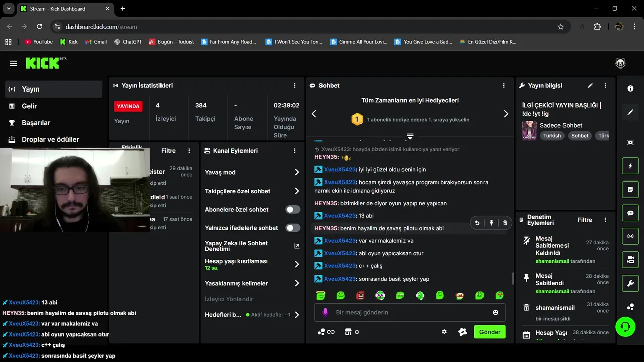Viewport: 644px width, 362px height.
Task: Toggle Yalnızca ifadelerle sohbet switch
Action: pyautogui.click(x=293, y=228)
